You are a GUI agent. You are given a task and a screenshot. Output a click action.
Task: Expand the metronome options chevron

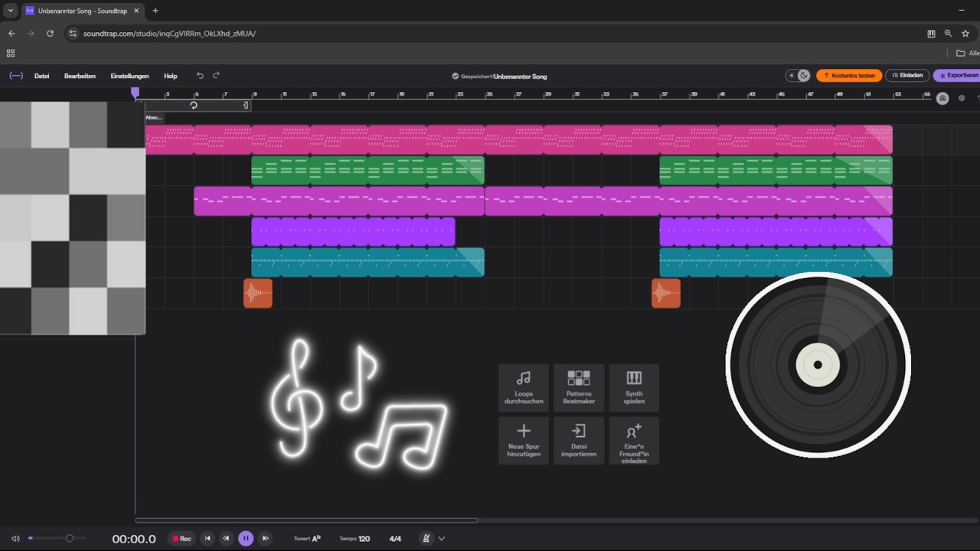(441, 539)
